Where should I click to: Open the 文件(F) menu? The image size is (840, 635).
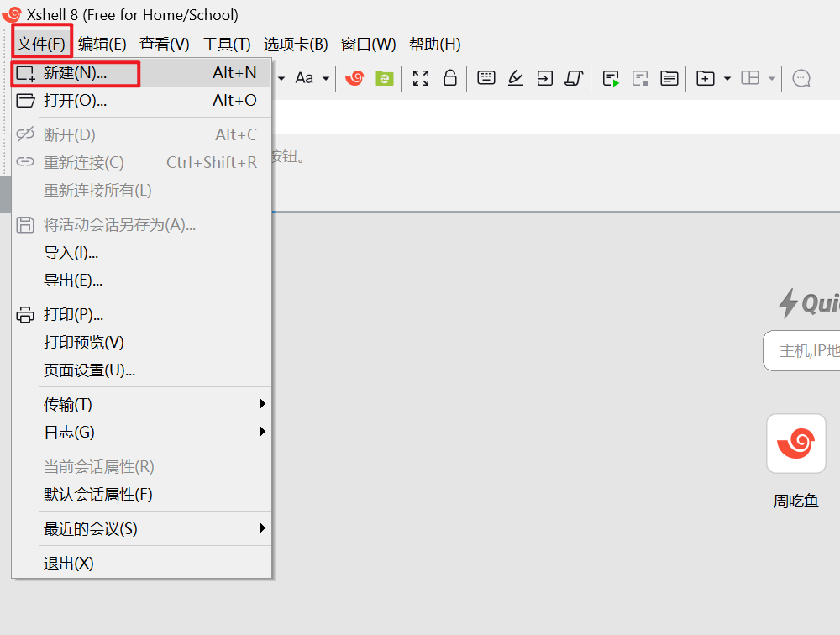tap(40, 44)
